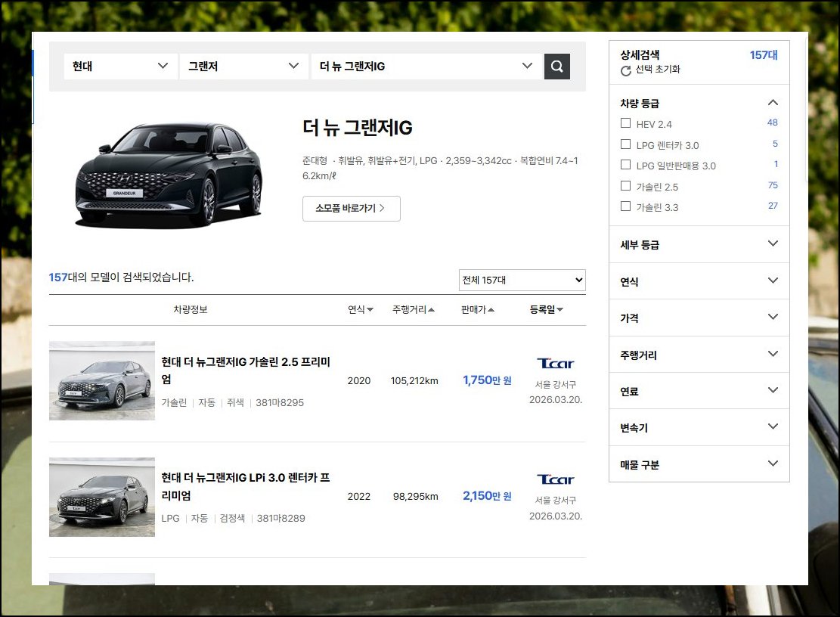Expand the 가격 filter section
Viewport: 840px width, 617px height.
click(699, 318)
